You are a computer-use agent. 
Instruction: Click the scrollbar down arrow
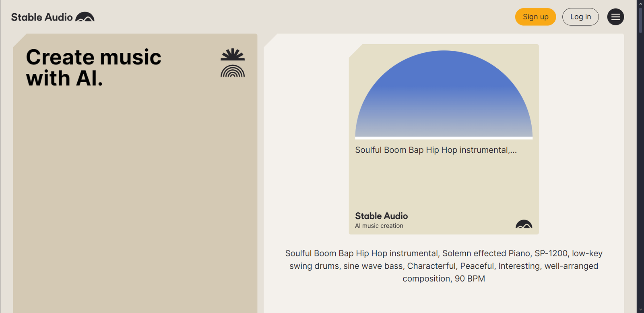click(641, 309)
